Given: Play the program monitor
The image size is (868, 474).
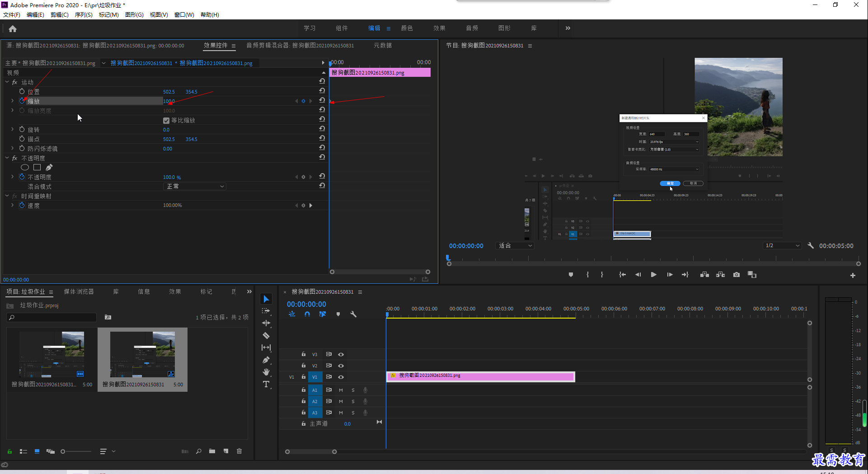Looking at the screenshot, I should [653, 275].
